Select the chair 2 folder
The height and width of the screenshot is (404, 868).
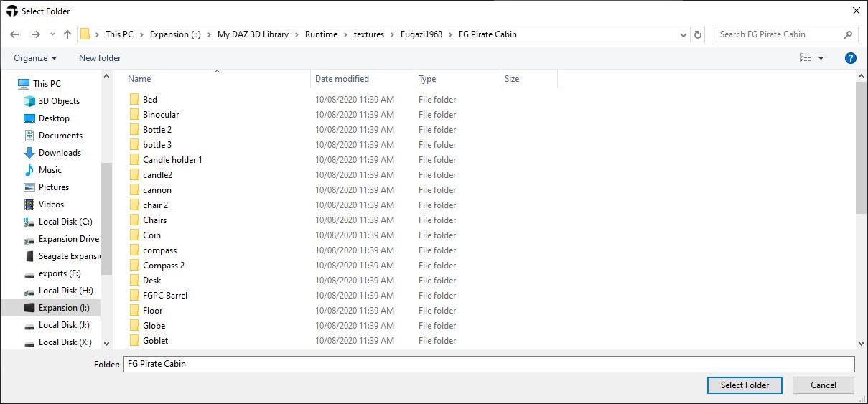pos(155,205)
